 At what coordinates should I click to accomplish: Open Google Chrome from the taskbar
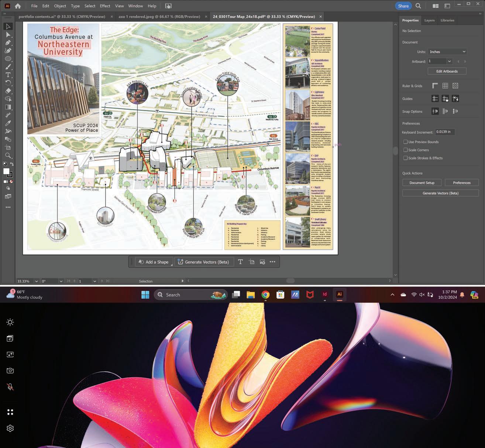(x=265, y=295)
